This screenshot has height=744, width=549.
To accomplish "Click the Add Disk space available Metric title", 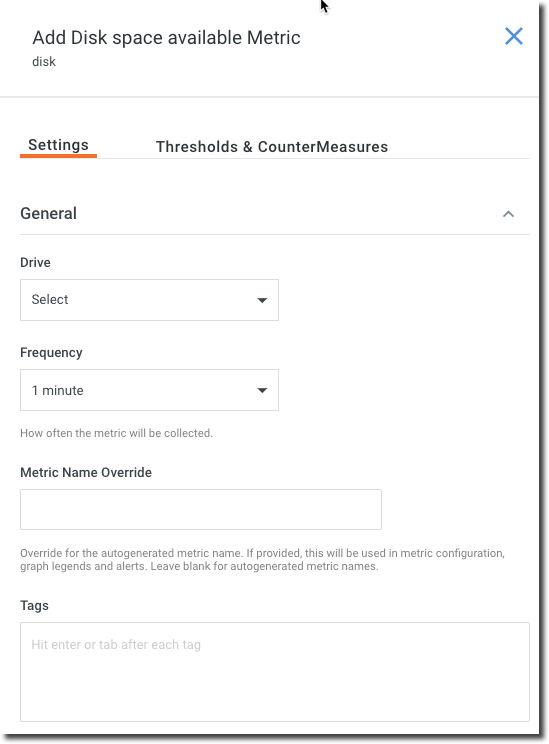I will coord(166,38).
